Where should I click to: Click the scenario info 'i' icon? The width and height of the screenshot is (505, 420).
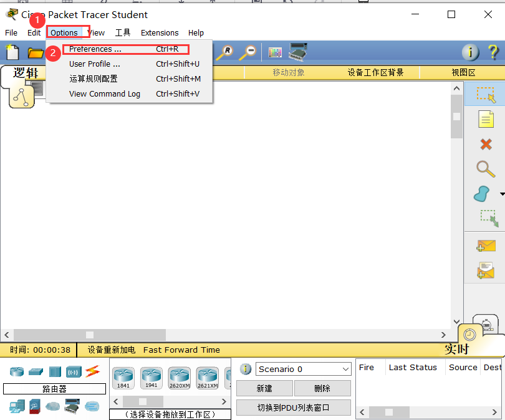246,369
